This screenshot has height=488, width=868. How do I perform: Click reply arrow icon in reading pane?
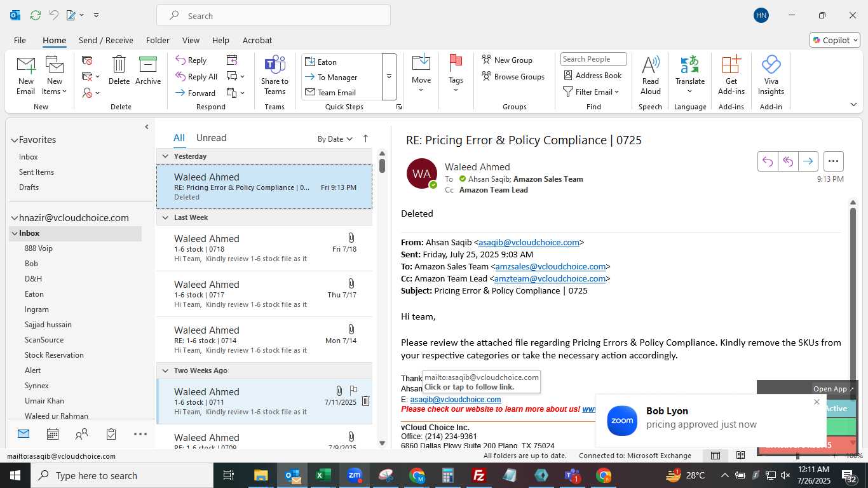tap(768, 161)
